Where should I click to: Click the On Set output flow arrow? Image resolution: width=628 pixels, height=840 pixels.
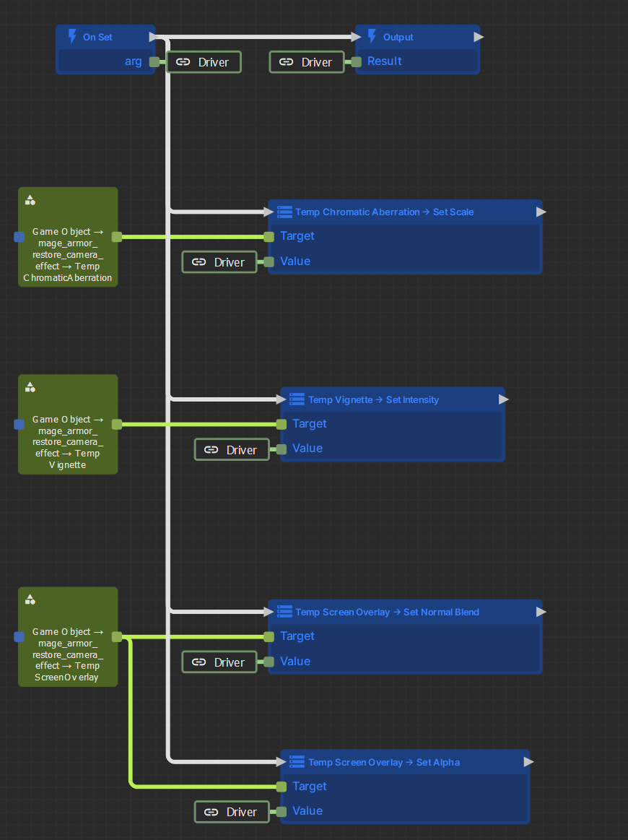tap(153, 37)
